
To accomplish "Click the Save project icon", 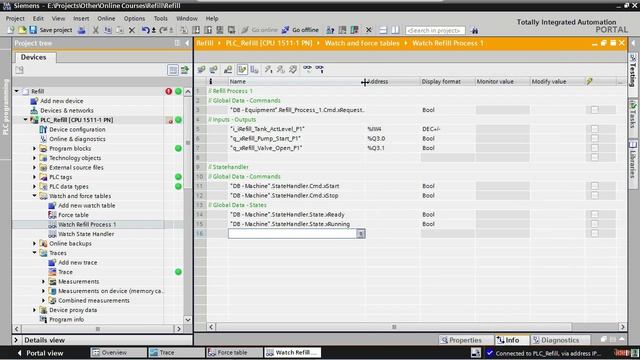I will point(33,30).
